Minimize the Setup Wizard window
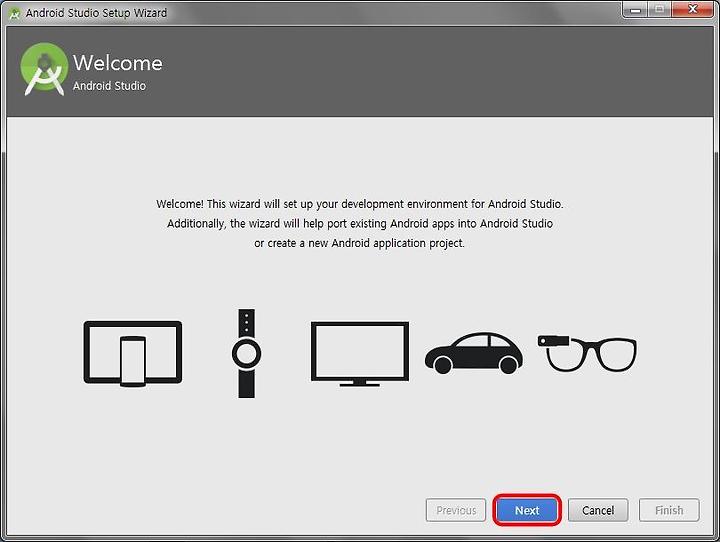The image size is (720, 542). [x=635, y=9]
